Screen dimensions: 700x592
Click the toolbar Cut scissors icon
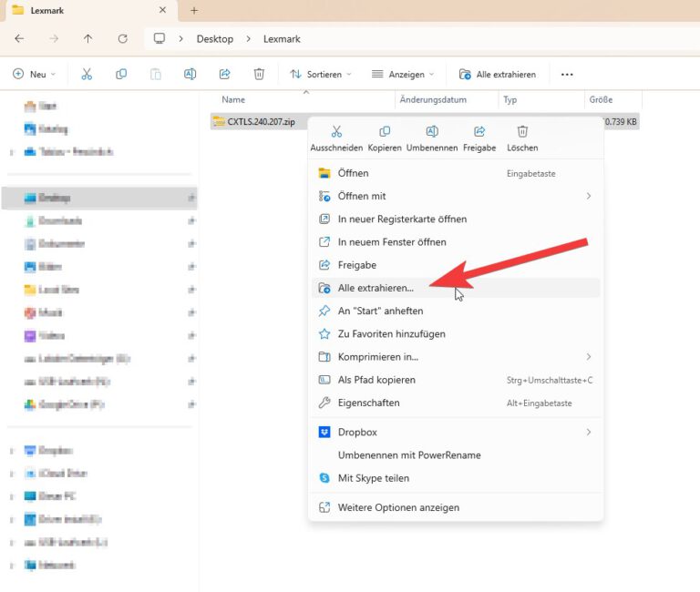coord(87,74)
